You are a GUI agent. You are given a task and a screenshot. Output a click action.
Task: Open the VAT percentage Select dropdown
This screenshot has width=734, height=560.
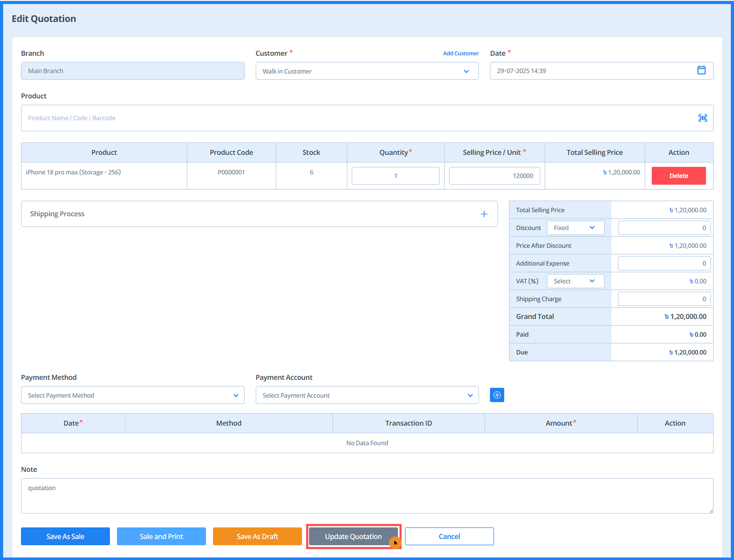[575, 281]
